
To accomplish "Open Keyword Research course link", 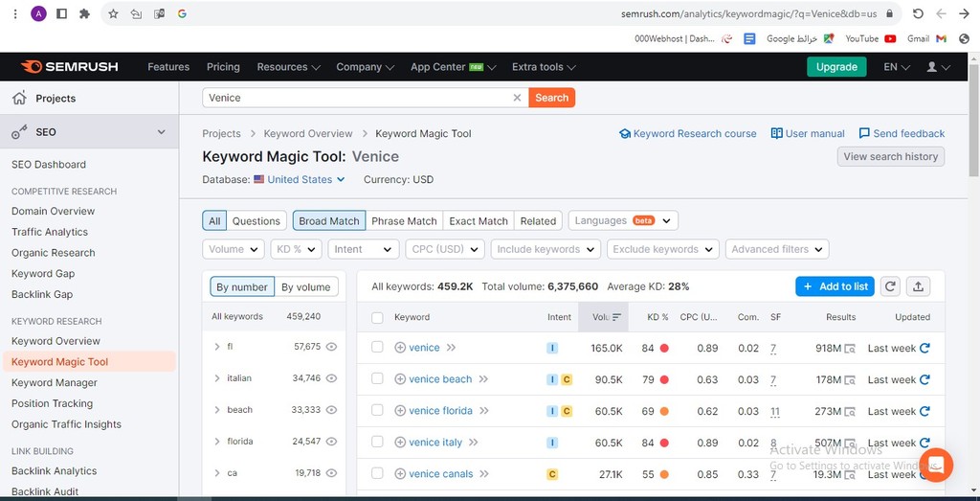I will coord(687,134).
